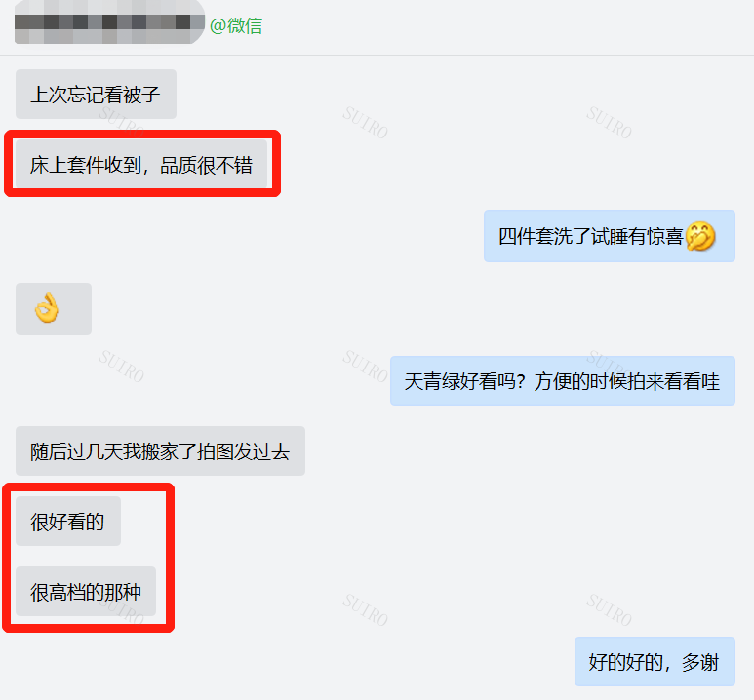Click the @微信 label in header
754x700 pixels.
[236, 25]
